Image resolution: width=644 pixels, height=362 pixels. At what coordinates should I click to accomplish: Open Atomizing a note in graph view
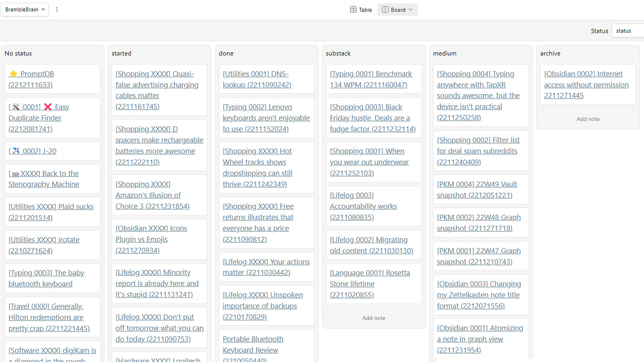(481, 339)
